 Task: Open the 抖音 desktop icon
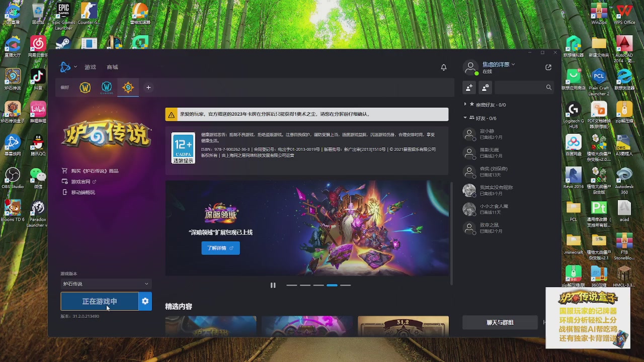pos(38,79)
